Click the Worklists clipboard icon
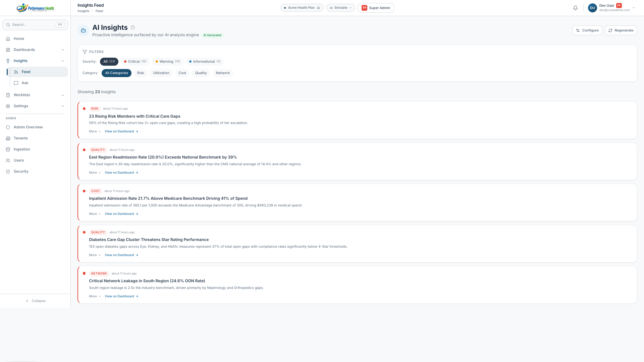The height and width of the screenshot is (362, 644). point(8,95)
